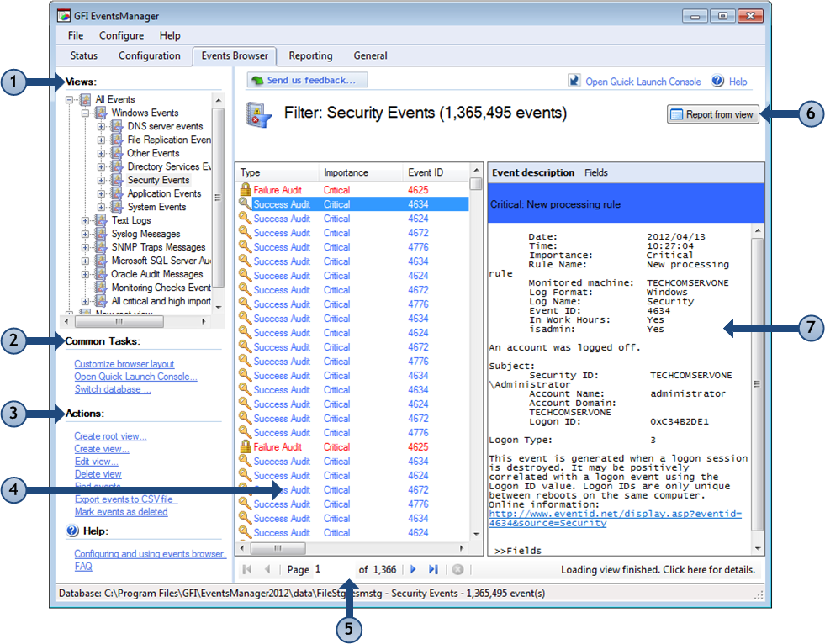Click the Help section question mark icon in left panel
This screenshot has height=644, width=825.
72,531
